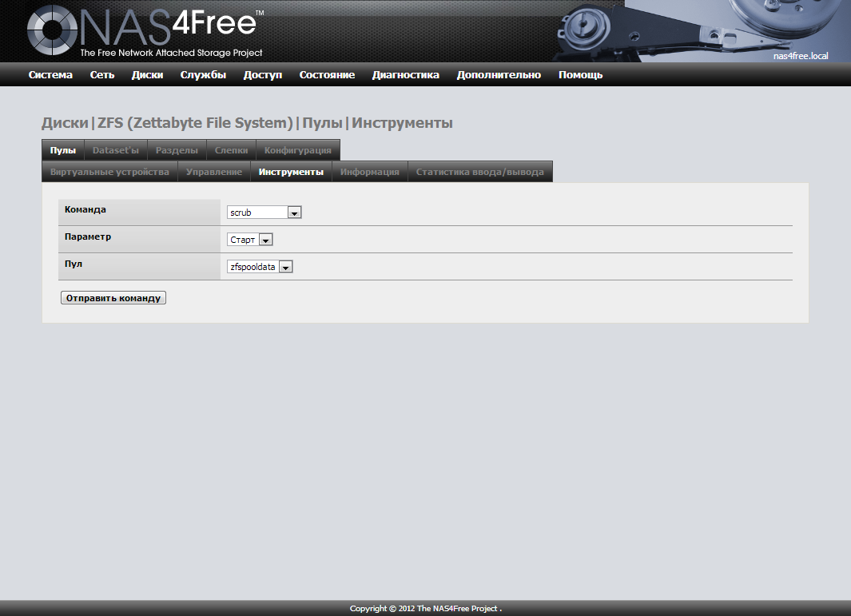Expand the Пул zfspooldata dropdown
This screenshot has width=851, height=616.
260,267
